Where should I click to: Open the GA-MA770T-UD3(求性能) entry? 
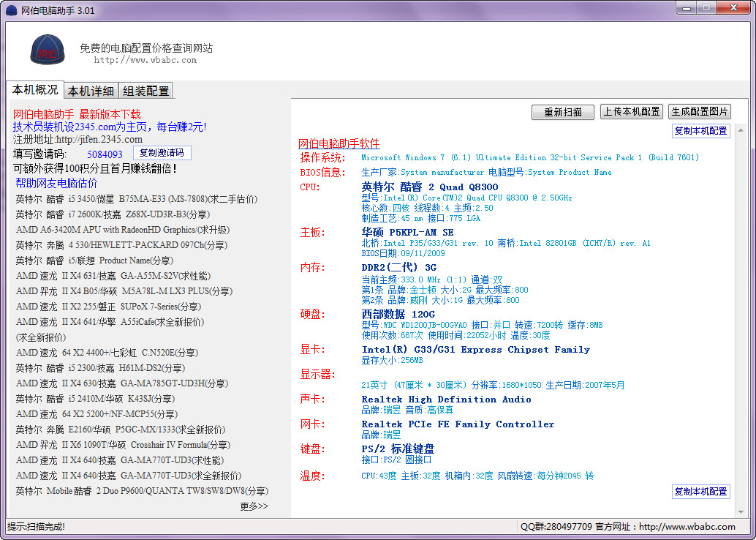point(120,460)
